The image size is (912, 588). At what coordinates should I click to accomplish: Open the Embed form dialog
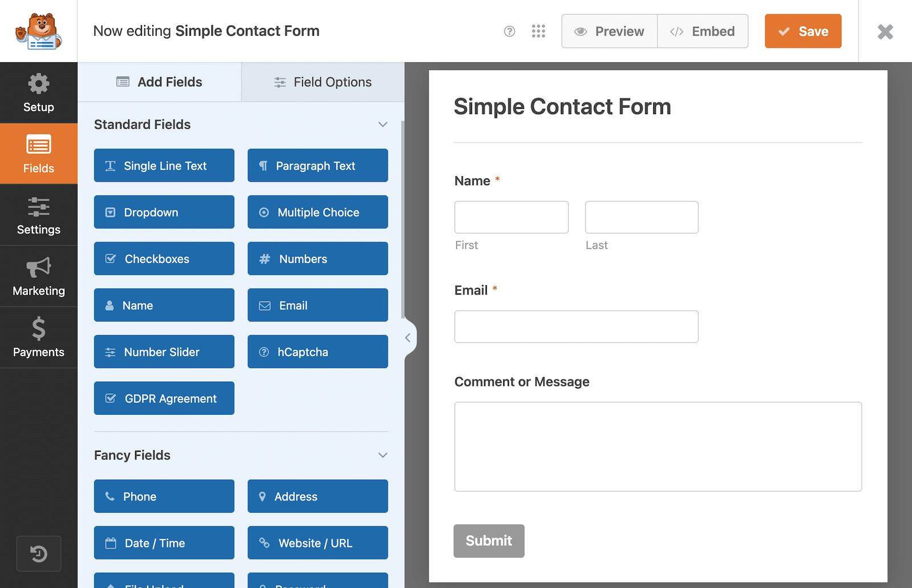pyautogui.click(x=703, y=31)
